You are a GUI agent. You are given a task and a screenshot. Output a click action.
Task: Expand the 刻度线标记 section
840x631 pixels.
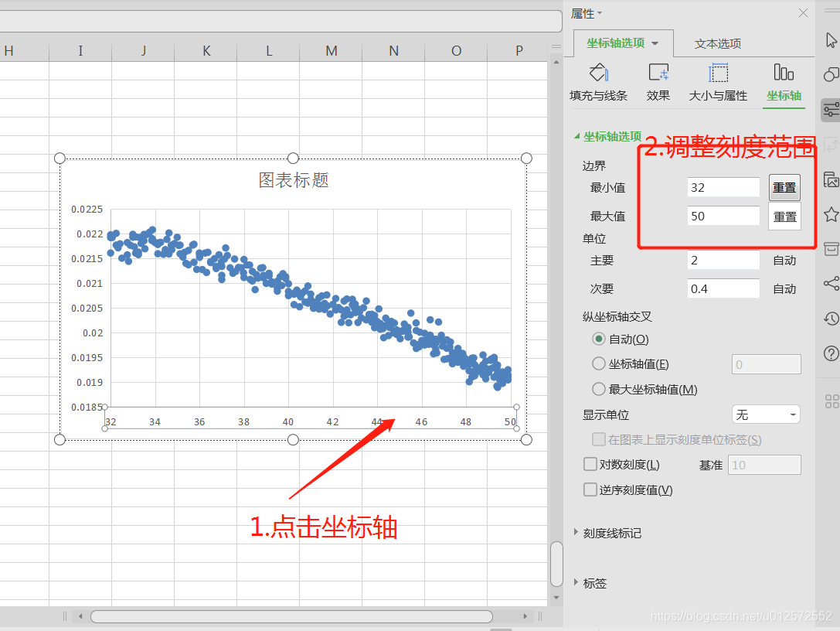(x=576, y=532)
